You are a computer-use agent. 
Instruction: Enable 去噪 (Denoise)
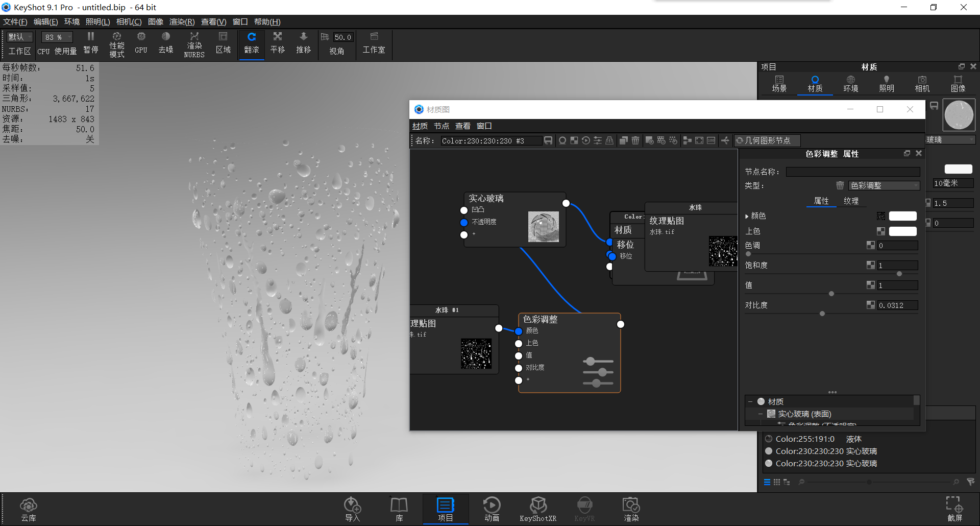[x=165, y=43]
